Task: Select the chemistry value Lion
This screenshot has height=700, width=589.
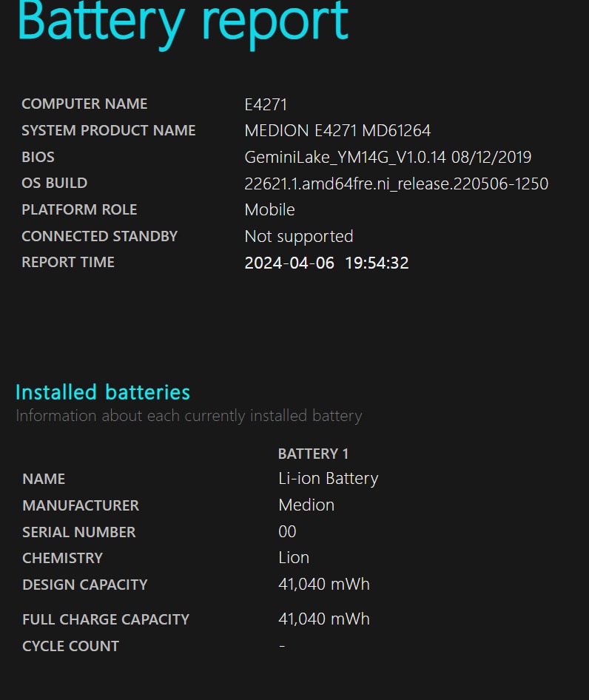Action: tap(294, 558)
